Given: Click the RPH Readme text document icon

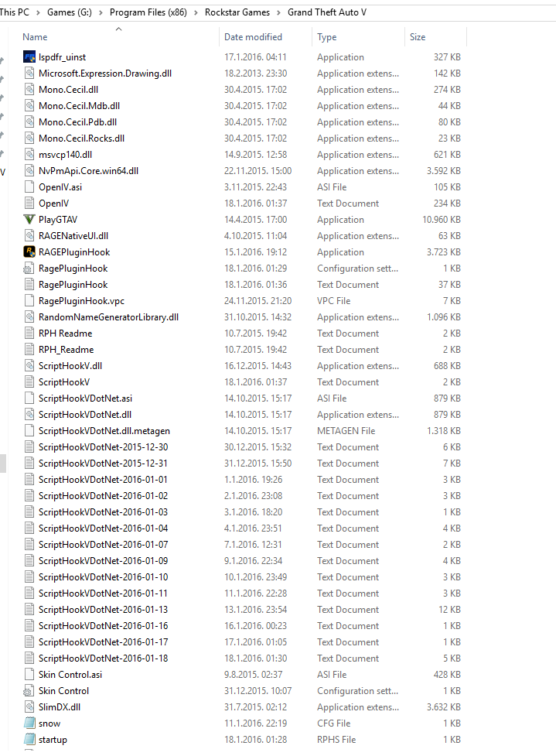Looking at the screenshot, I should [x=29, y=334].
